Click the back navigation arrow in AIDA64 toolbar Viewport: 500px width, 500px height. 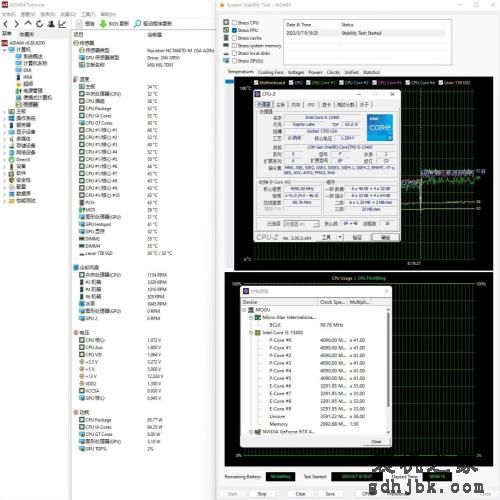pos(6,24)
